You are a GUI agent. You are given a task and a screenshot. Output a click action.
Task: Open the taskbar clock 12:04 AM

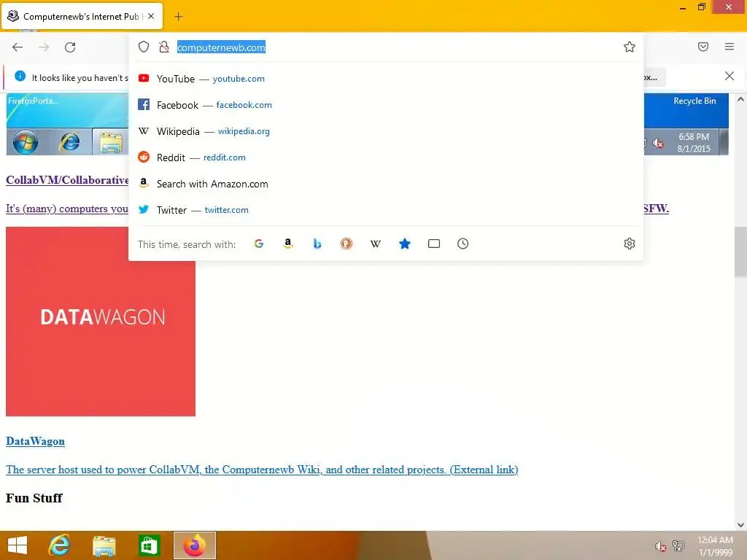[715, 546]
